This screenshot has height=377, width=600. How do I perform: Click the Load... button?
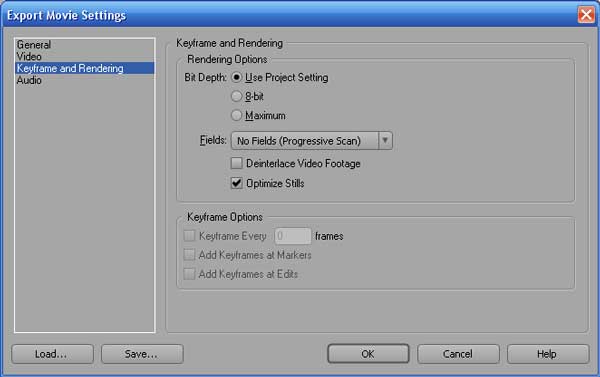coord(52,354)
